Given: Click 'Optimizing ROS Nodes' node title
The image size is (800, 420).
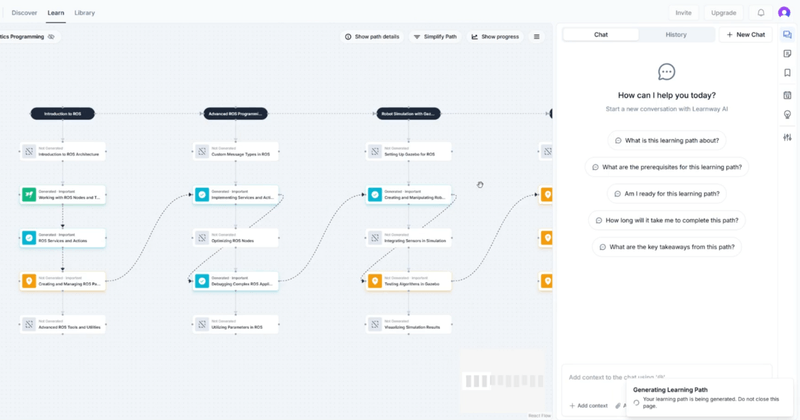Looking at the screenshot, I should [x=233, y=240].
